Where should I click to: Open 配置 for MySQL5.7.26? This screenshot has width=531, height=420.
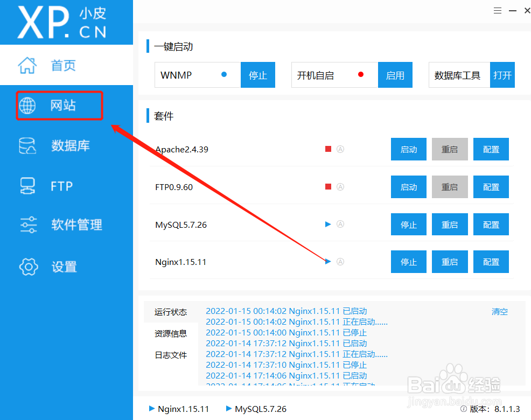[x=491, y=224]
